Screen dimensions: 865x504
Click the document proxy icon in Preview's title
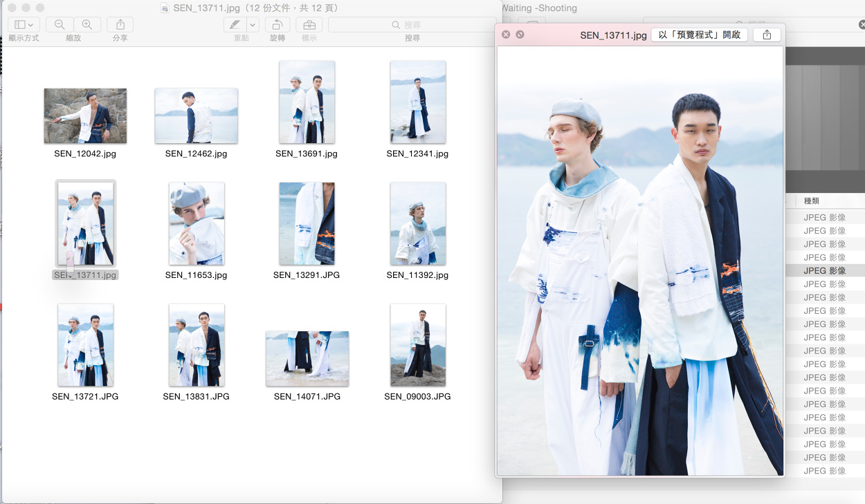(x=165, y=8)
